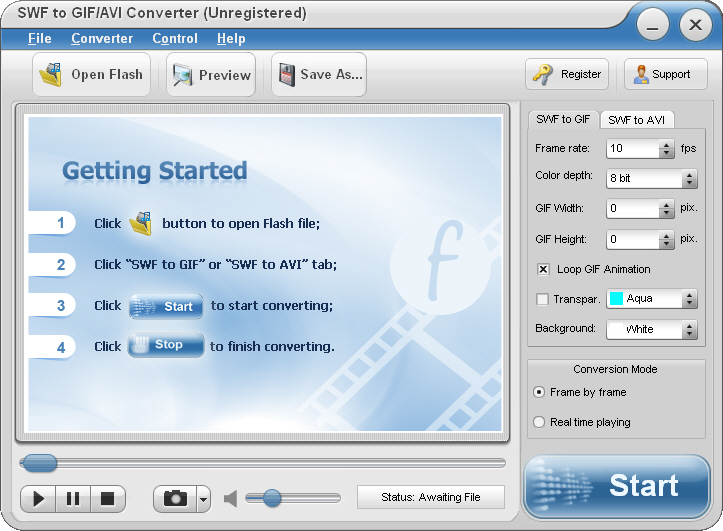The image size is (723, 531).
Task: Click the Status: Awaiting File field
Action: tap(431, 497)
